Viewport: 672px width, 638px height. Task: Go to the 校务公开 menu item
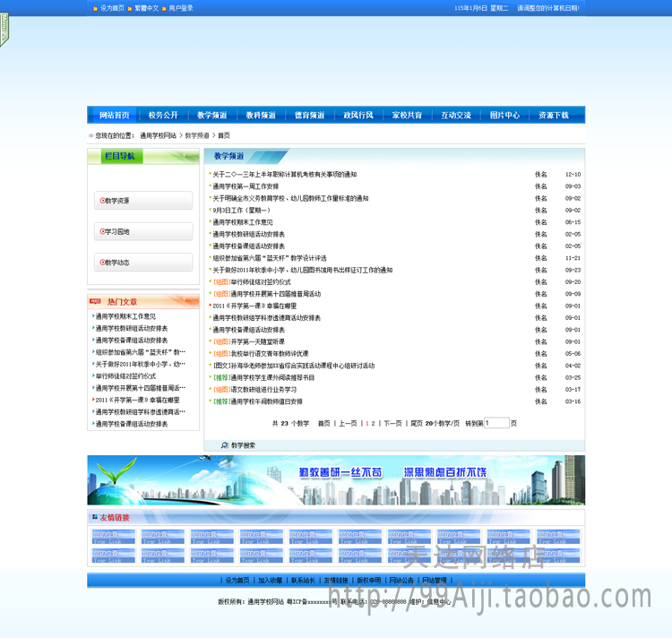(x=163, y=116)
